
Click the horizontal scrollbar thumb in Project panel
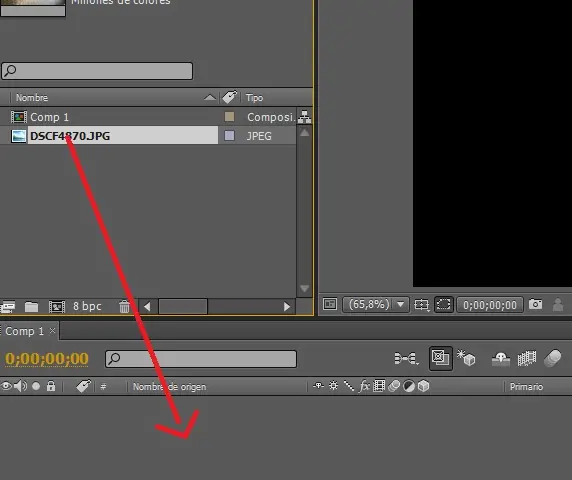click(x=183, y=306)
